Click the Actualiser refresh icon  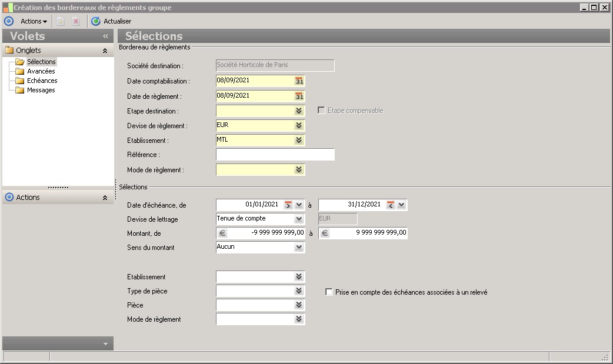pyautogui.click(x=96, y=21)
